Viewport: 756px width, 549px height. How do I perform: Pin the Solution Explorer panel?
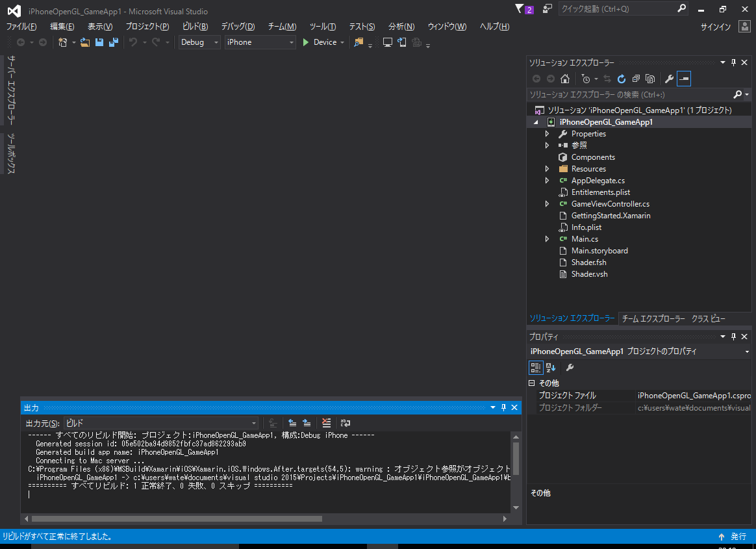click(733, 63)
